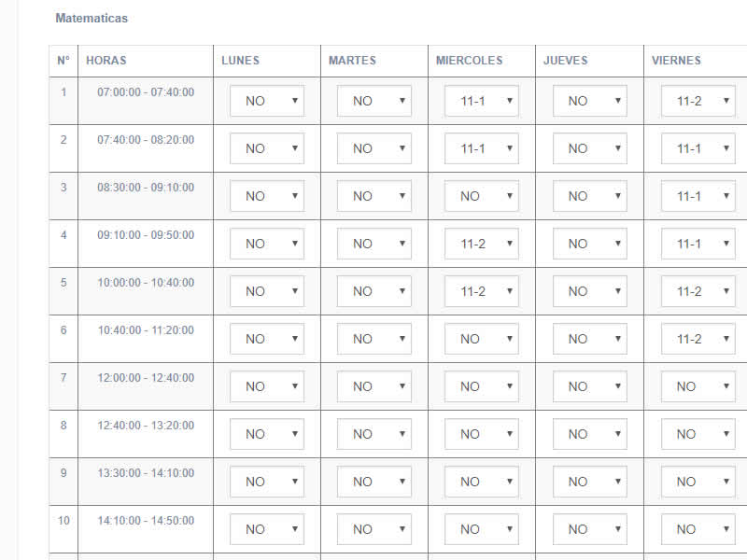Open Viernes dropdown in row 2
747x560 pixels.
click(x=698, y=148)
